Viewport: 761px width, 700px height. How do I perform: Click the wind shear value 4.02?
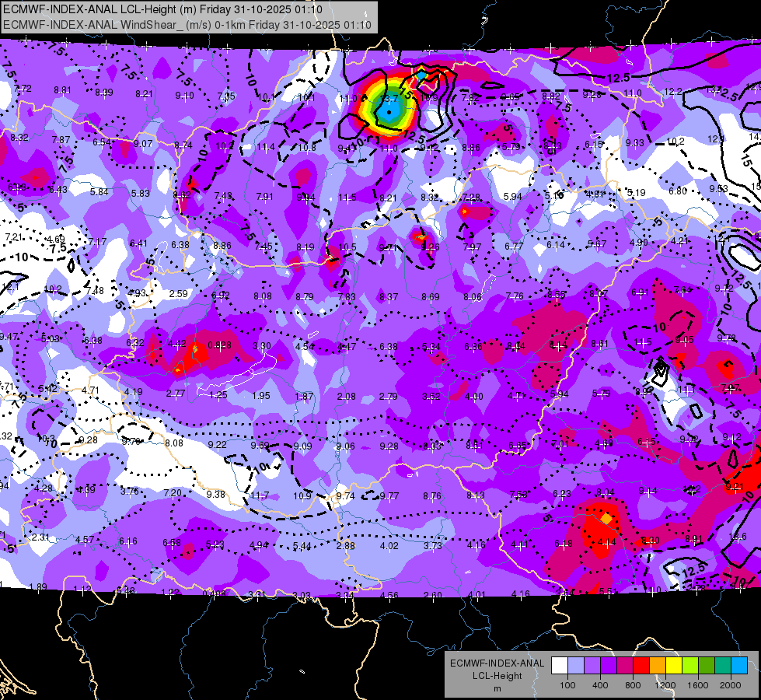click(x=389, y=545)
